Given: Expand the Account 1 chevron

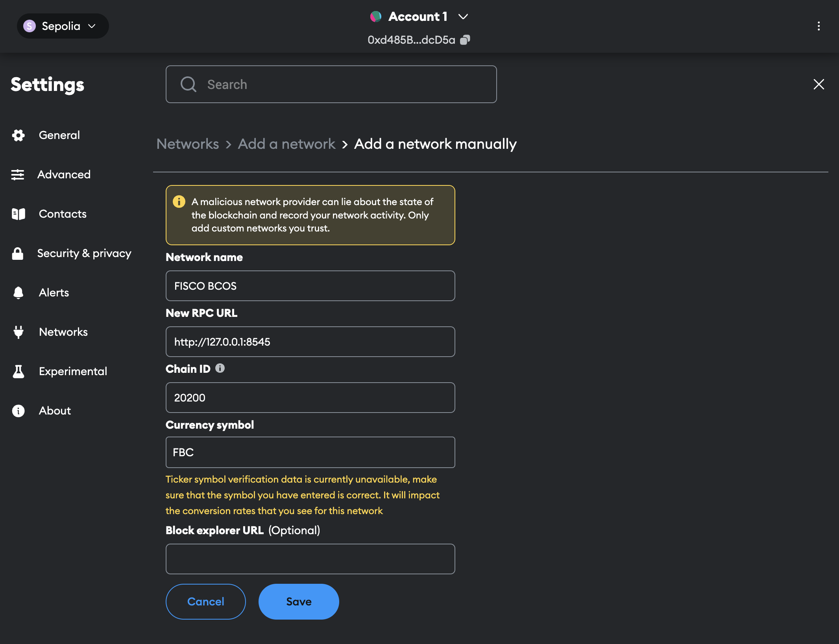Looking at the screenshot, I should [x=463, y=17].
